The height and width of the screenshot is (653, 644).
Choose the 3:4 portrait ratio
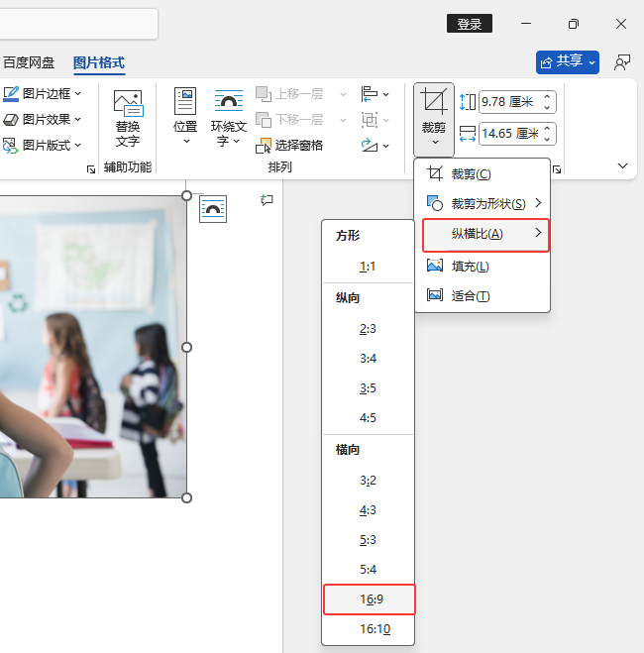point(368,359)
